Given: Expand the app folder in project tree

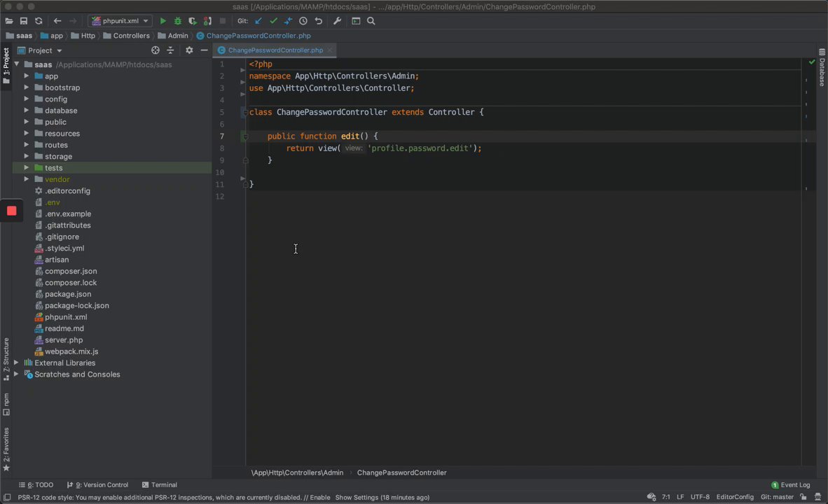Looking at the screenshot, I should pos(27,76).
